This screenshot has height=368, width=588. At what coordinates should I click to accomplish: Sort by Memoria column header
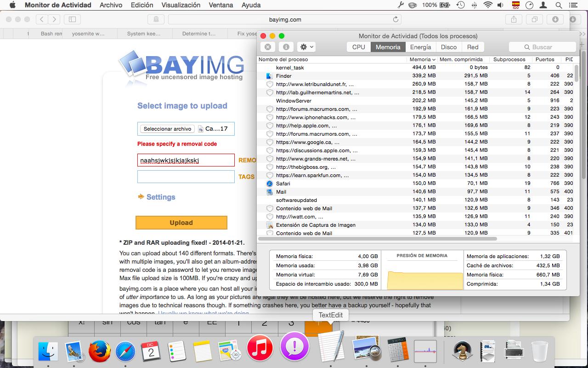click(x=422, y=59)
